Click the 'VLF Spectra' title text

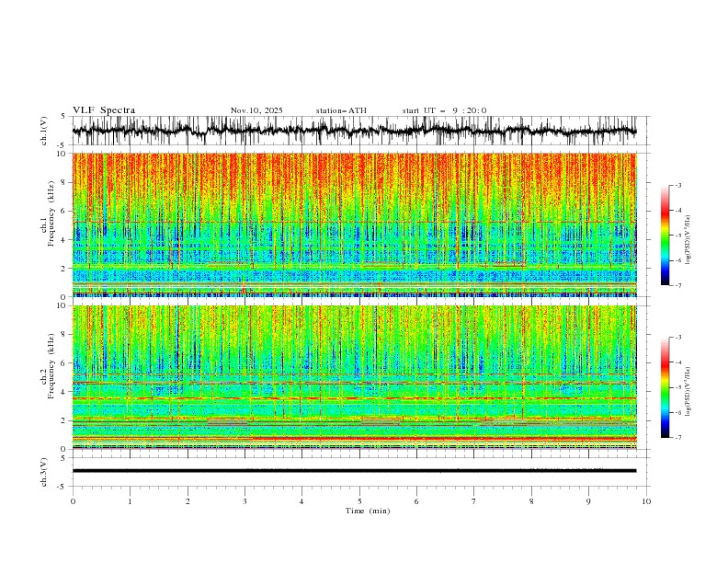(104, 110)
